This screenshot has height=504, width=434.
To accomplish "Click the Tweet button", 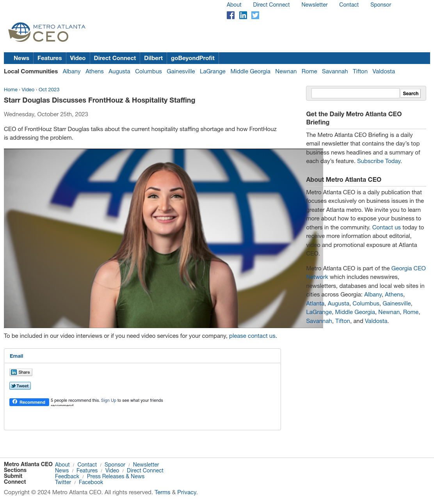I will tap(20, 386).
